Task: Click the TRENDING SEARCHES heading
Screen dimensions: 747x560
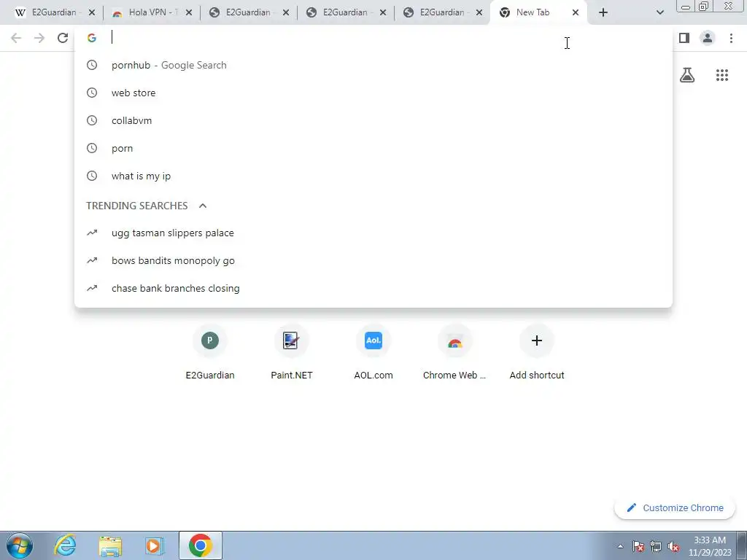Action: (136, 206)
